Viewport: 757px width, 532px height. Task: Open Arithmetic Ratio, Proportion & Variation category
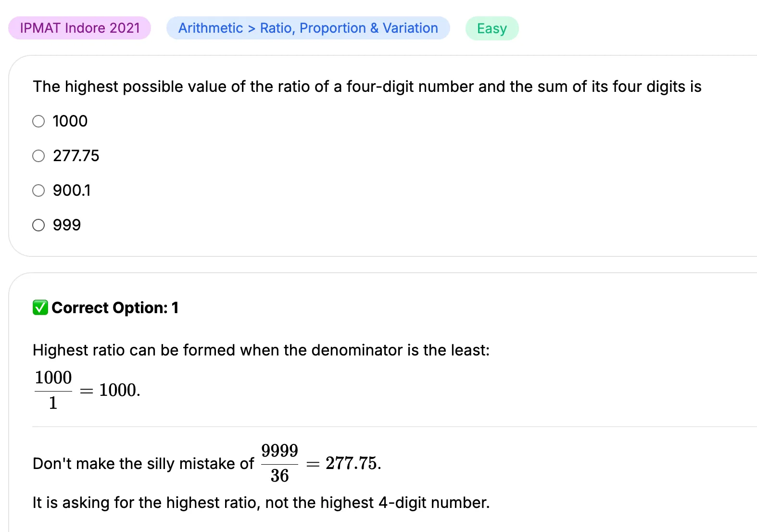click(x=308, y=28)
